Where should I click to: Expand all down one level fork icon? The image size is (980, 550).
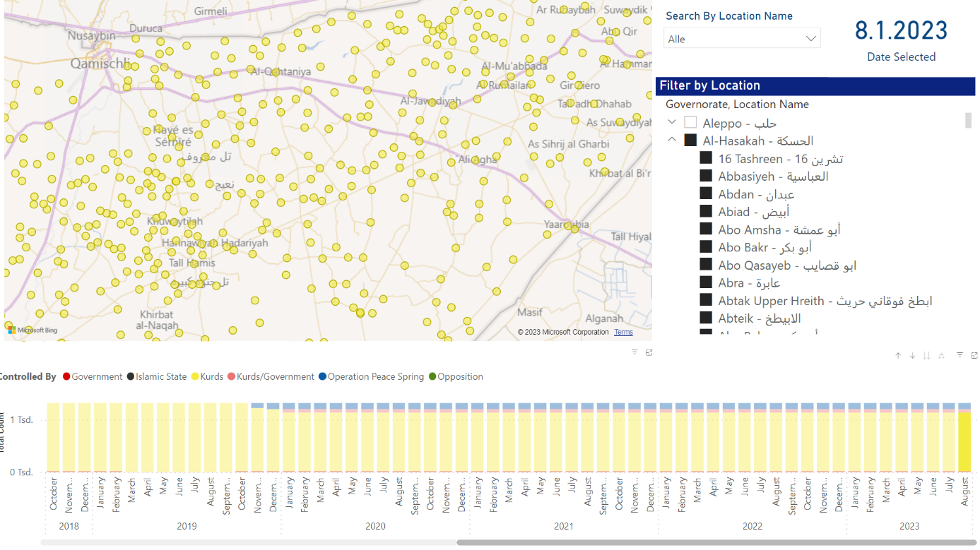point(940,356)
